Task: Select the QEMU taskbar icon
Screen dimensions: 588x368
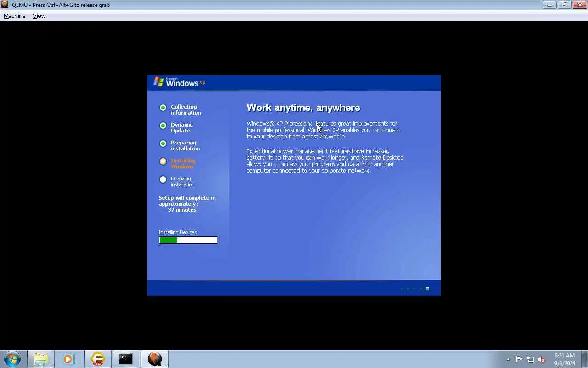Action: 155,359
